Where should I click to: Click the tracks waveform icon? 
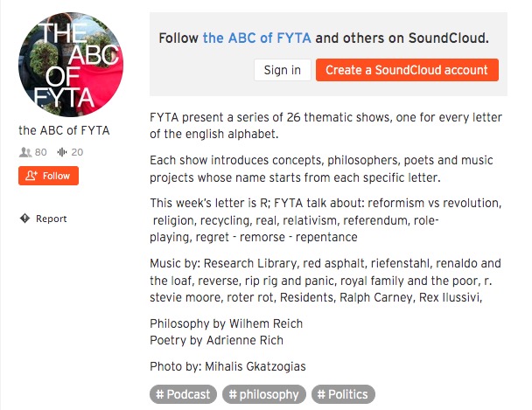coord(62,152)
